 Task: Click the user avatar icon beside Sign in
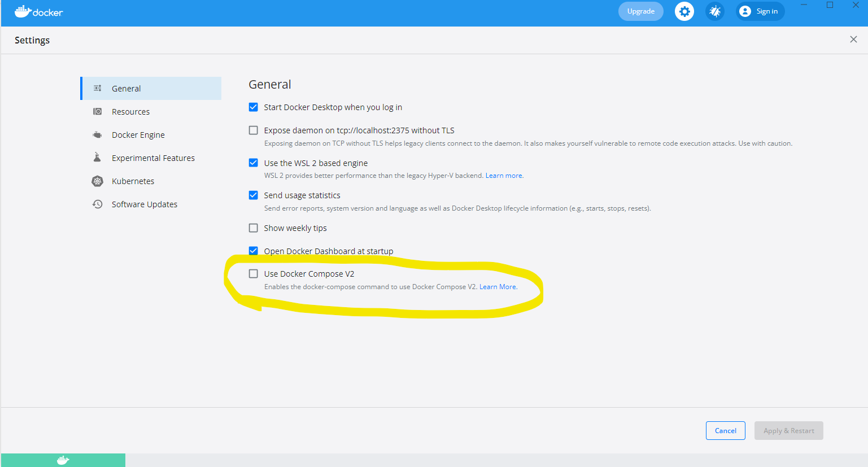coord(745,11)
